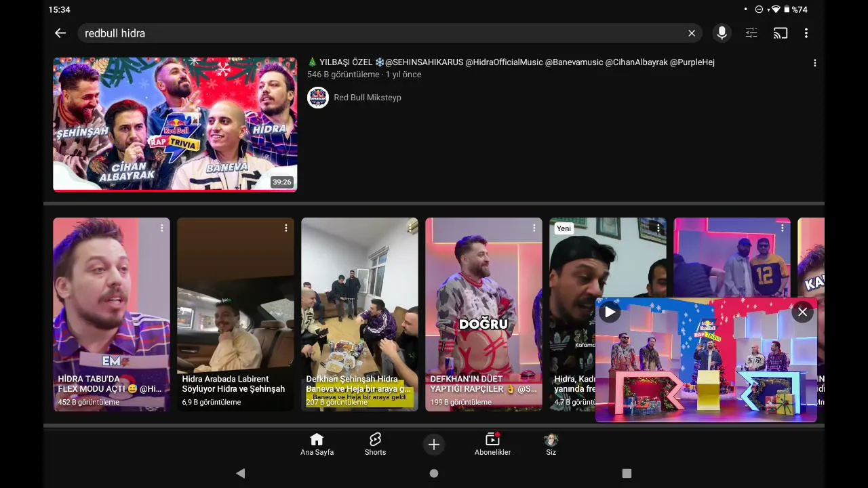Watch DEFKHAN'IN DÜET YAPTIĞI RAPÇİLER short
This screenshot has width=868, height=488.
click(x=484, y=314)
